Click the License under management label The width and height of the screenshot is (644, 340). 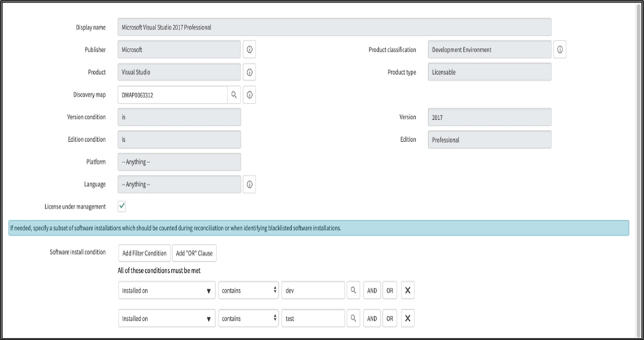(x=75, y=207)
